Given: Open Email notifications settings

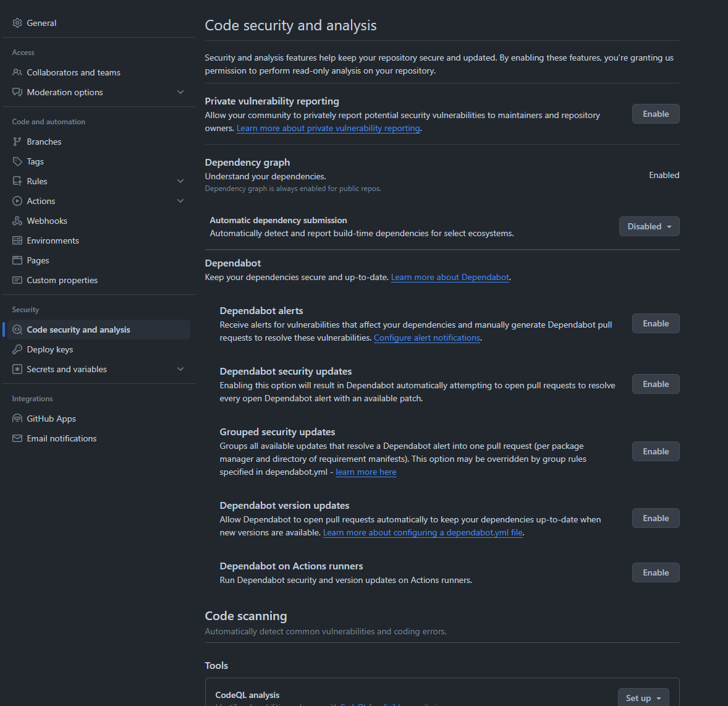Looking at the screenshot, I should (x=98, y=438).
